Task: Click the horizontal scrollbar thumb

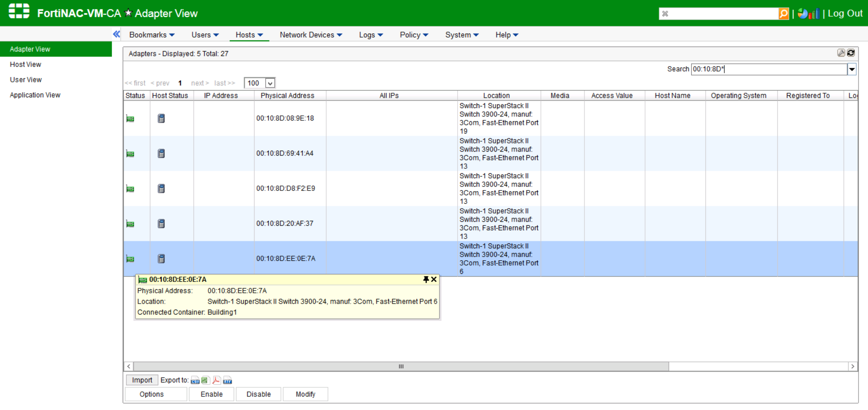Action: 401,367
